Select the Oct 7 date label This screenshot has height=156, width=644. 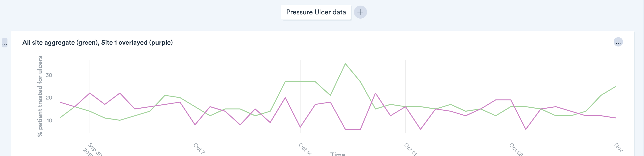199,148
